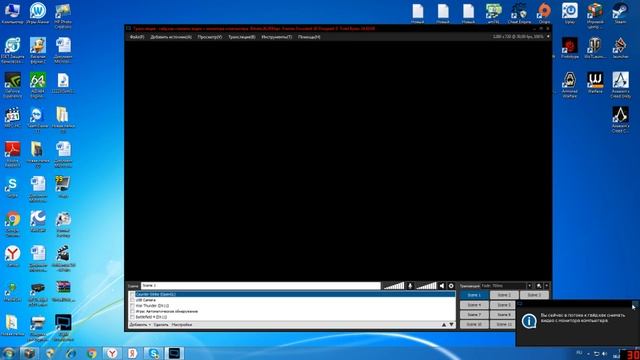Select the USB Camera source row
Screen dimensions: 640x360
click(292, 300)
